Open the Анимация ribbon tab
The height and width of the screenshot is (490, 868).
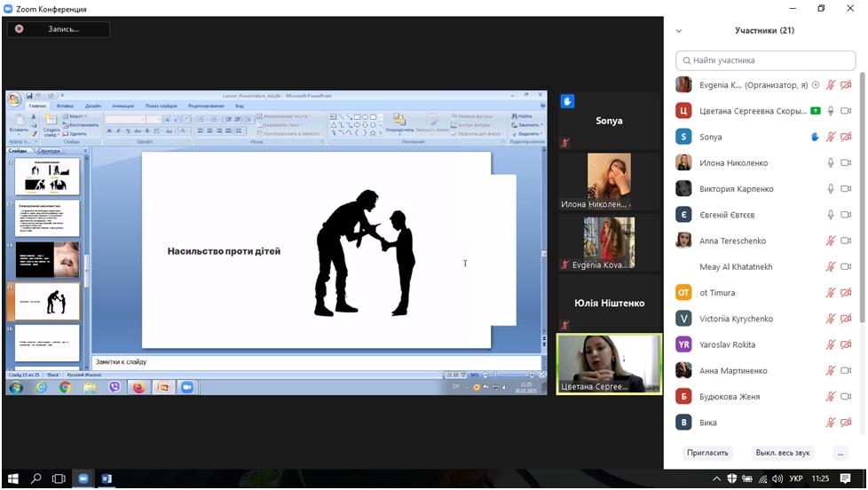[123, 106]
